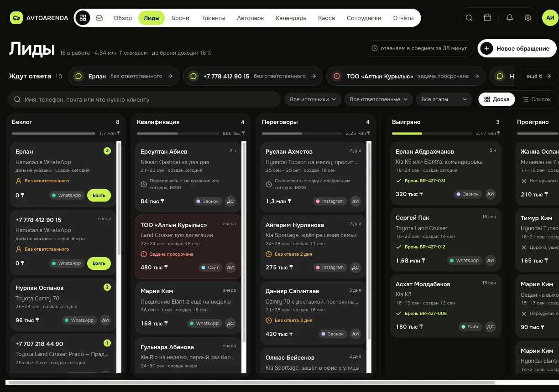Click the average response time pill
Viewport: 559px width, 392px height.
419,48
